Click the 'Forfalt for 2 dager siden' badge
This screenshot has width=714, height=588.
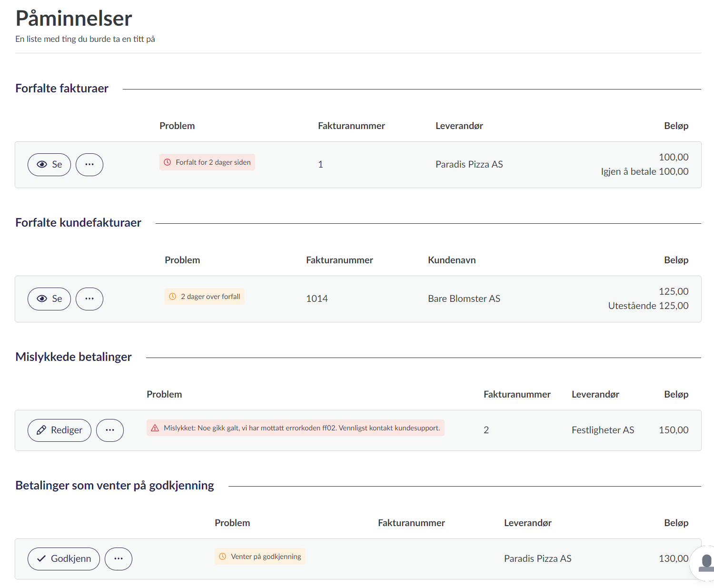(207, 162)
